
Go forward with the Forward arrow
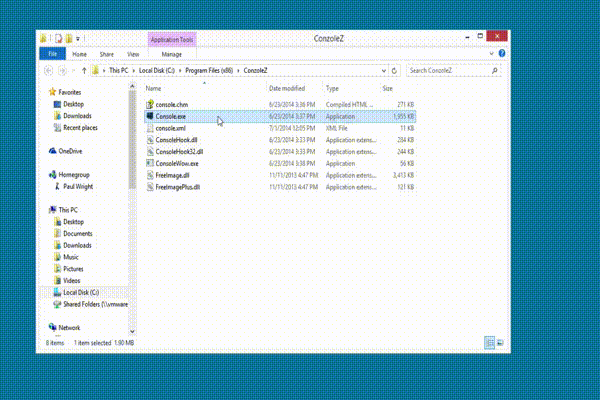click(x=62, y=70)
